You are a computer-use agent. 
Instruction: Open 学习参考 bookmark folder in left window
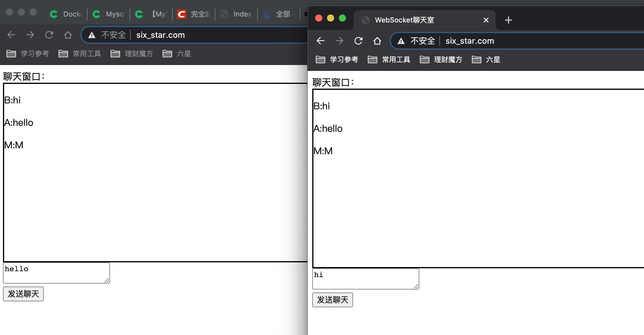[28, 54]
